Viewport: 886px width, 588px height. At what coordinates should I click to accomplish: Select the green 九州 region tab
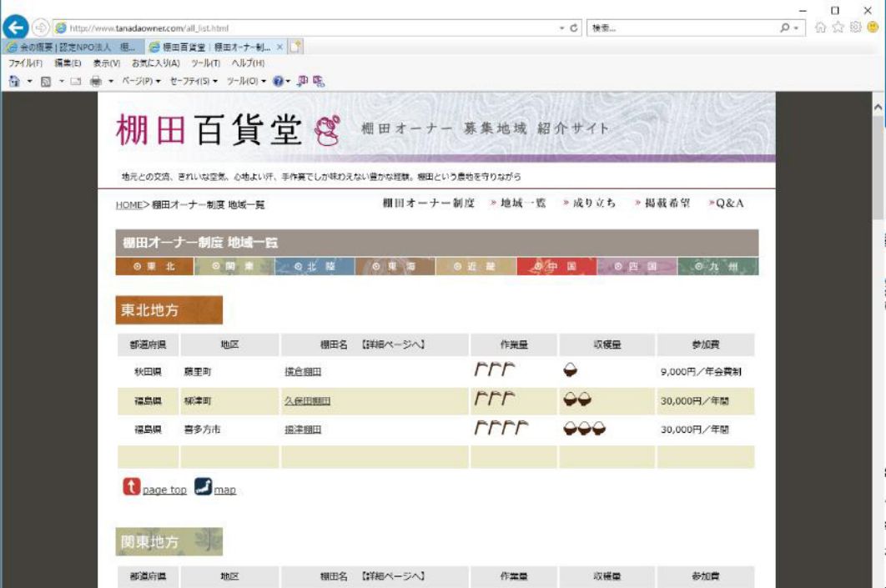pyautogui.click(x=718, y=267)
